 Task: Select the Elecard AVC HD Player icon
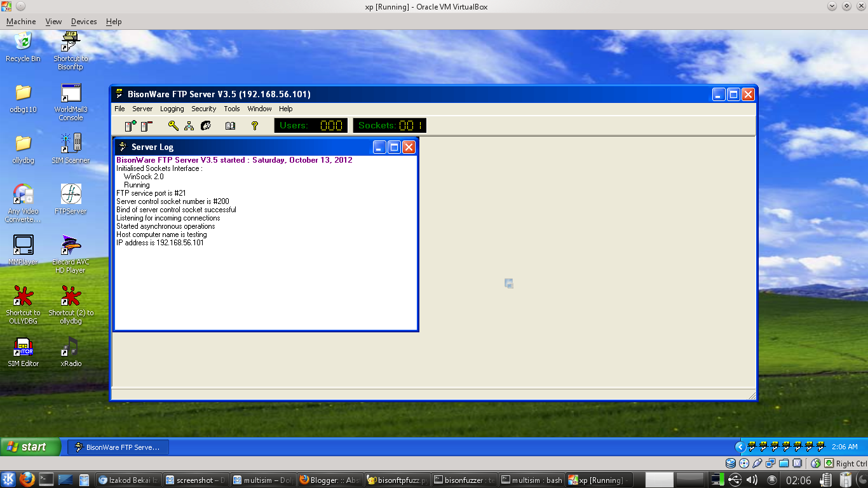coord(71,254)
